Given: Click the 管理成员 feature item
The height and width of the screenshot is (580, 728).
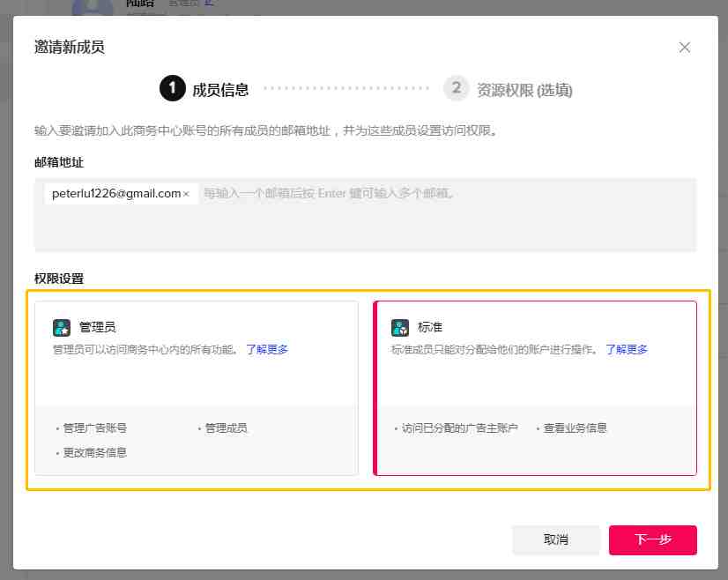Looking at the screenshot, I should (x=226, y=428).
